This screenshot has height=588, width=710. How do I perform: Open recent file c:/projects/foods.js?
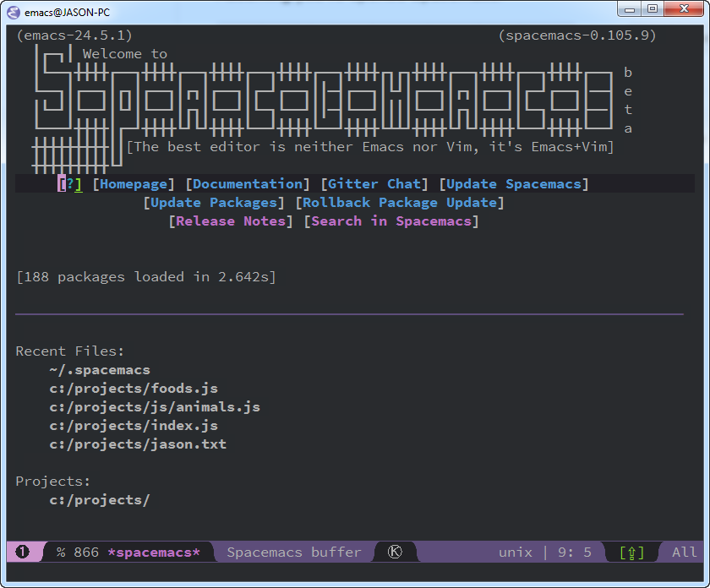point(134,389)
